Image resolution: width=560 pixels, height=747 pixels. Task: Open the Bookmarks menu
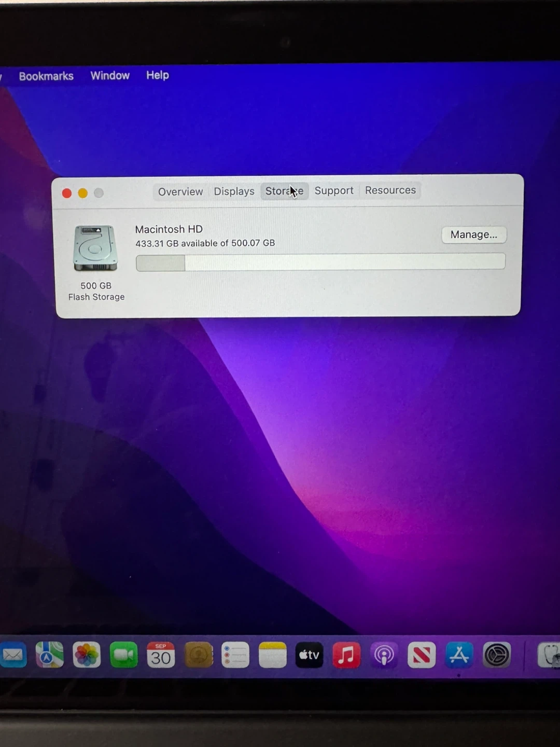(x=46, y=76)
